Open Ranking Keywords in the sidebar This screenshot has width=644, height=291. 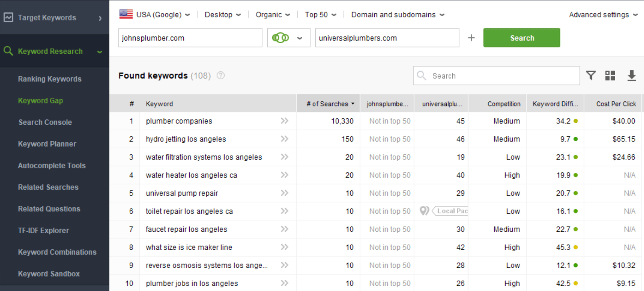pyautogui.click(x=50, y=79)
